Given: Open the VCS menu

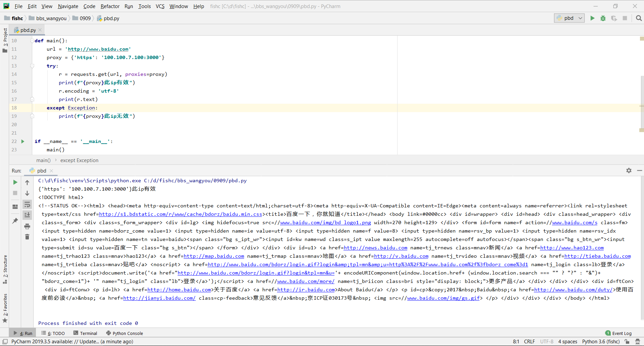Looking at the screenshot, I should click(160, 6).
